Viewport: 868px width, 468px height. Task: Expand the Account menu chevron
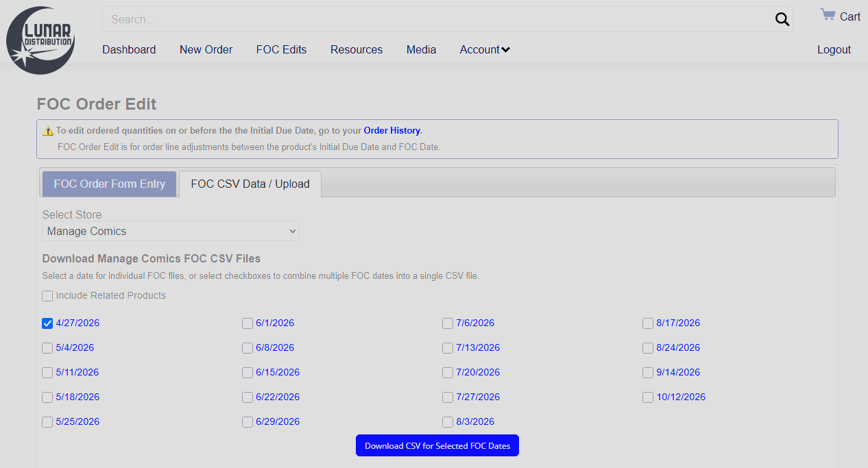click(505, 49)
